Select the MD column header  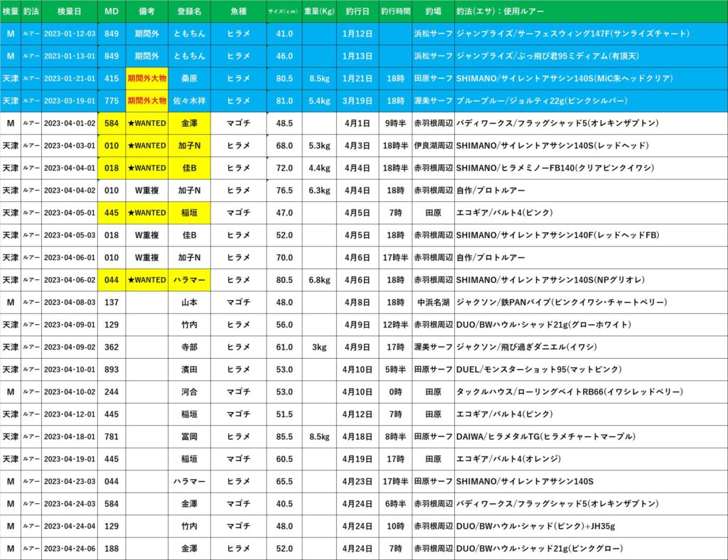point(112,12)
